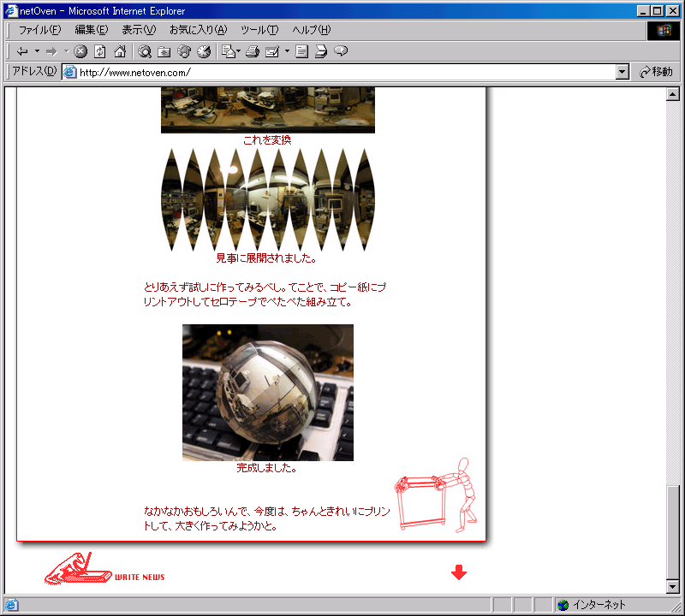Click the paper sphere on keyboard photo
This screenshot has height=616, width=685.
pyautogui.click(x=268, y=393)
